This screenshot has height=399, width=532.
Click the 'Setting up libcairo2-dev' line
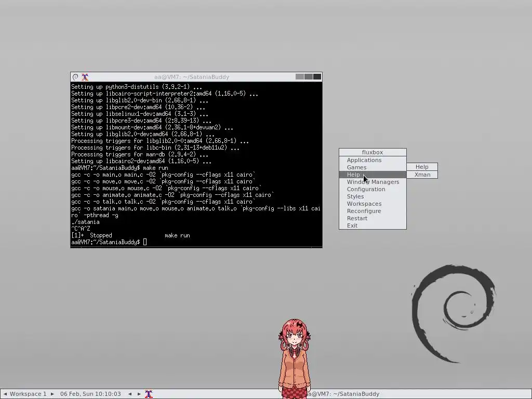(141, 161)
